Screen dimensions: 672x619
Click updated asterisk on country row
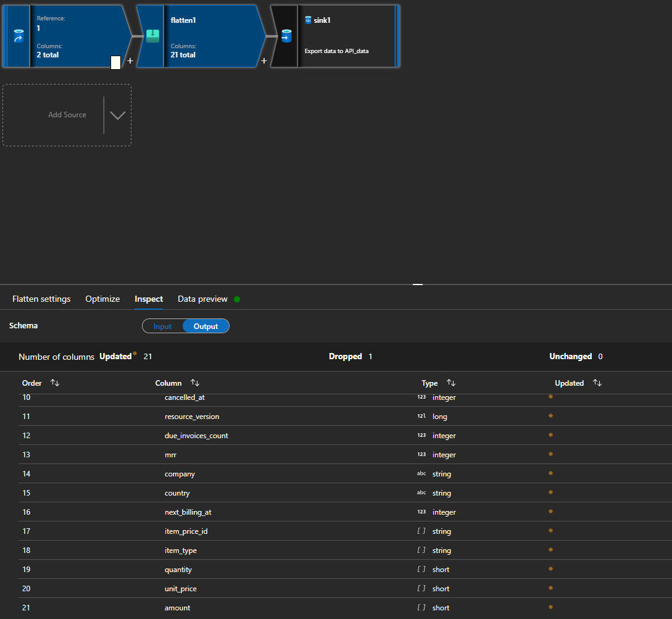click(x=550, y=492)
